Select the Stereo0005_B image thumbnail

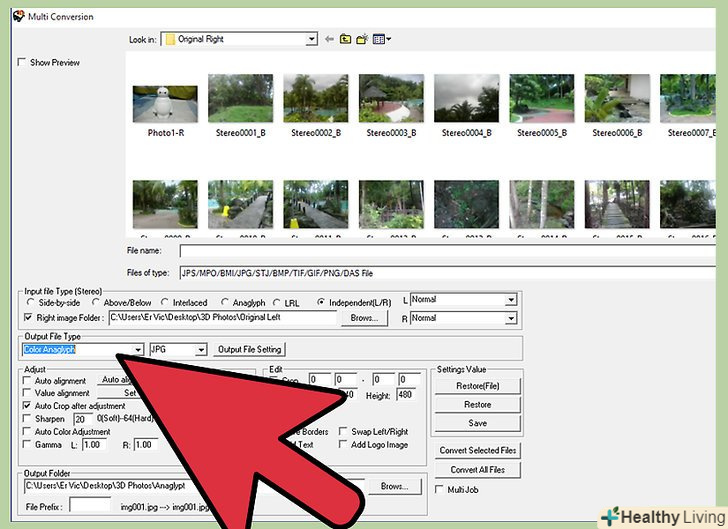click(x=541, y=103)
